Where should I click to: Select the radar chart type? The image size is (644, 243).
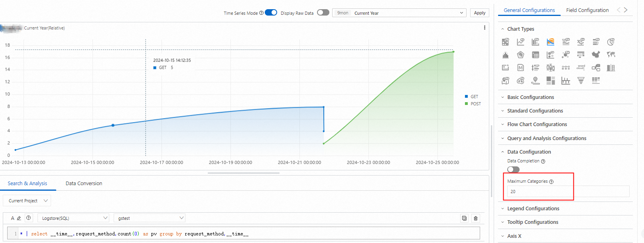pos(520,55)
